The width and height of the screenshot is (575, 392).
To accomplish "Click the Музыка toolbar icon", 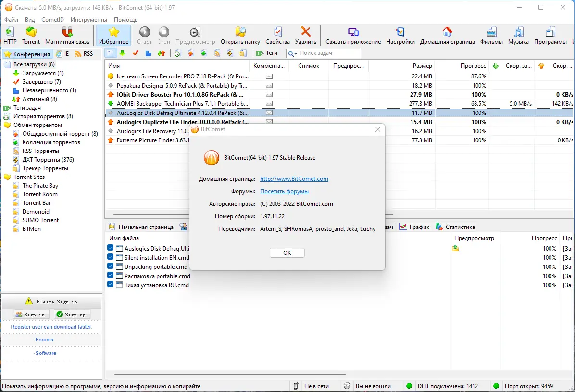I will (x=518, y=32).
